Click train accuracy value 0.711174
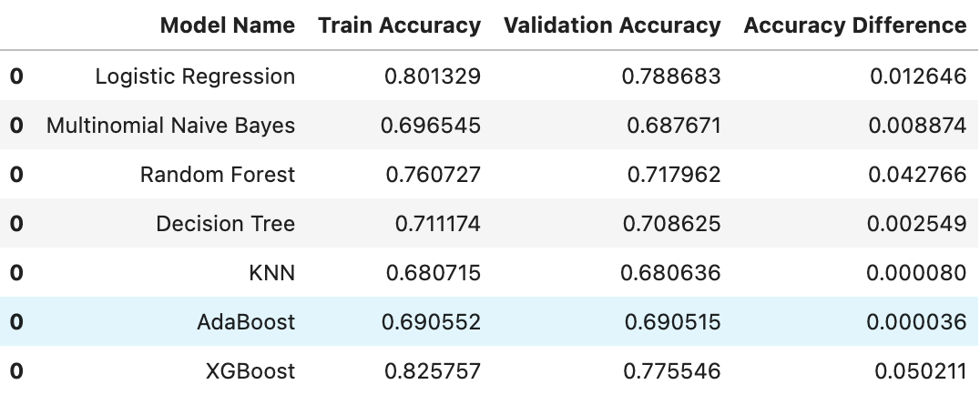Screen dimensions: 980x415 [x=438, y=223]
